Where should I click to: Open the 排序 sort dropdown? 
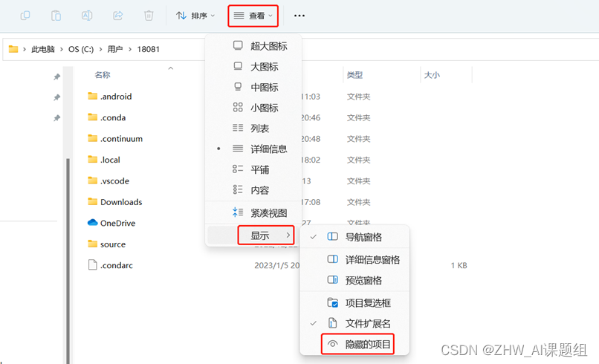coord(195,16)
